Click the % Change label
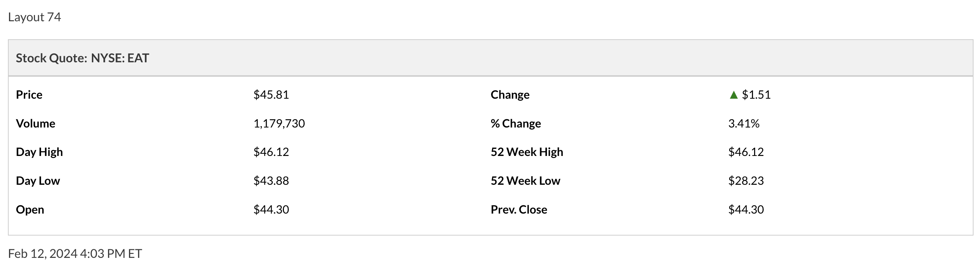 pos(516,124)
